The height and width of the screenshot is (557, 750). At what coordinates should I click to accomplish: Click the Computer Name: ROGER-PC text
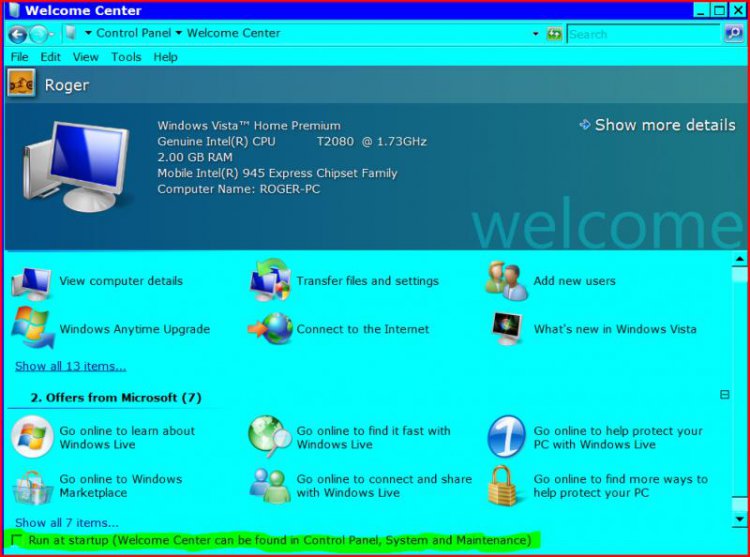click(239, 189)
